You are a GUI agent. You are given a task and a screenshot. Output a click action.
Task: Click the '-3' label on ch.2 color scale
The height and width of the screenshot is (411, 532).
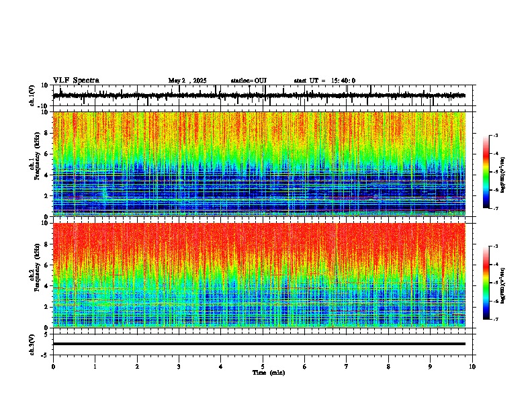496,246
